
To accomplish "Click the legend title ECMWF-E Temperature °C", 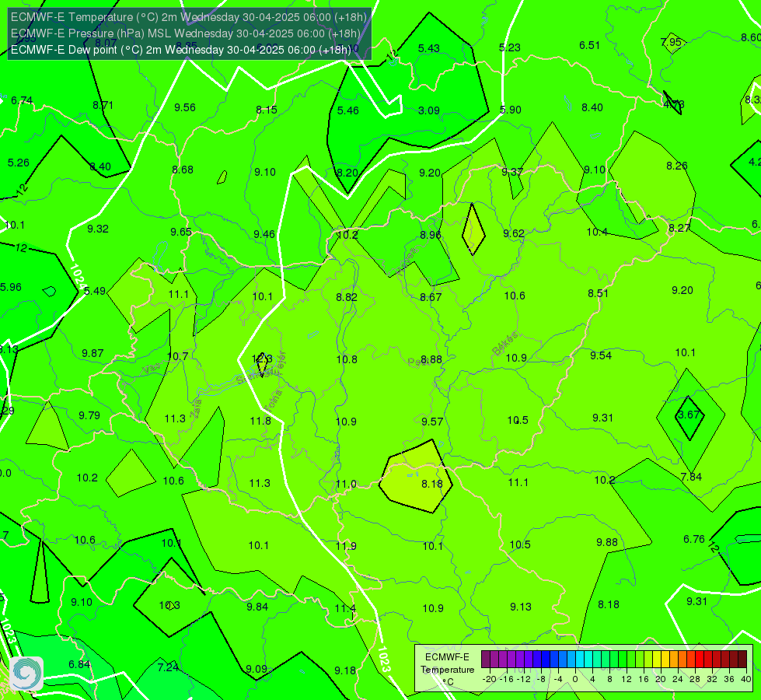I will [x=447, y=670].
